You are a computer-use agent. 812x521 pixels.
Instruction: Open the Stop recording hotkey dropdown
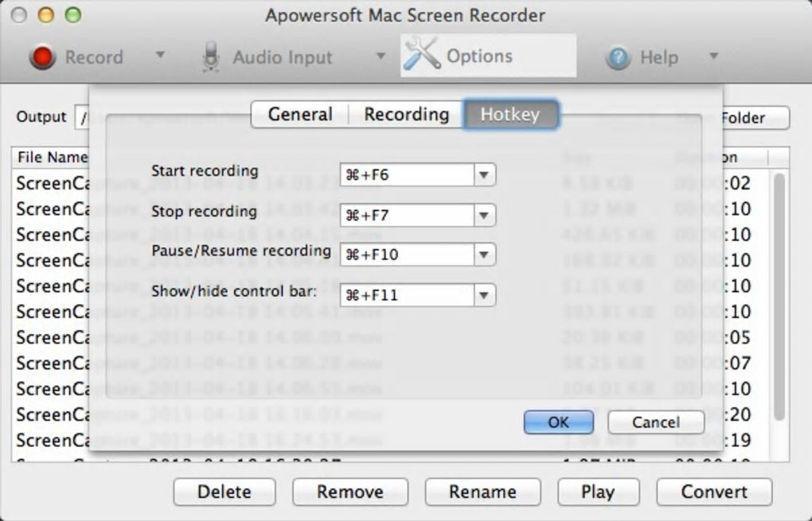click(483, 215)
